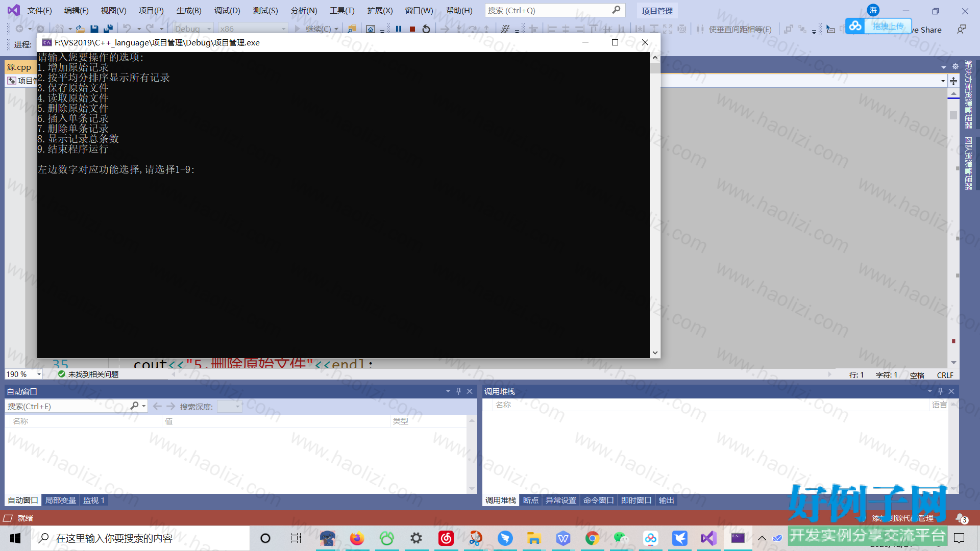The width and height of the screenshot is (980, 551).
Task: Click the Save file icon in toolbar
Action: click(x=94, y=29)
